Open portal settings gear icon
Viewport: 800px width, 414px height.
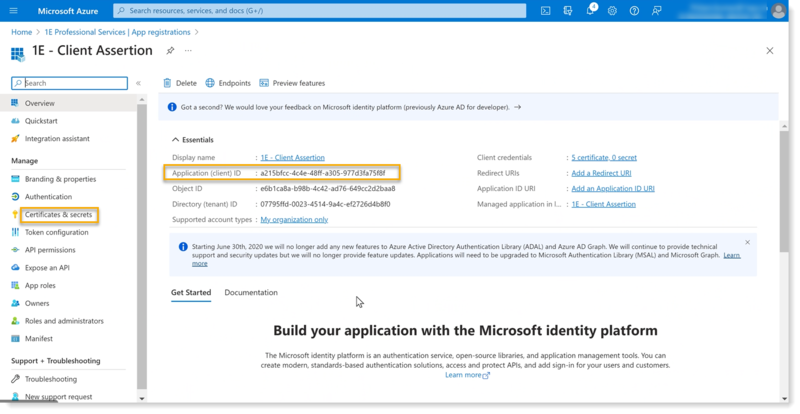(610, 12)
